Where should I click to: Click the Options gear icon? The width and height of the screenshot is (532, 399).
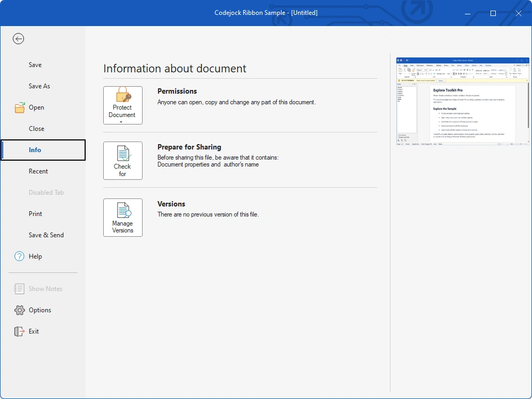(19, 310)
